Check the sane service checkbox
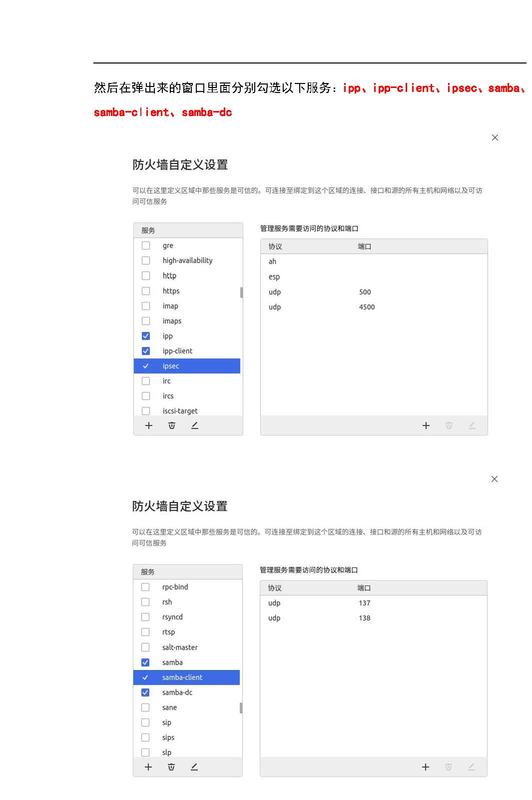Screen dimensions: 532x800 pyautogui.click(x=145, y=707)
